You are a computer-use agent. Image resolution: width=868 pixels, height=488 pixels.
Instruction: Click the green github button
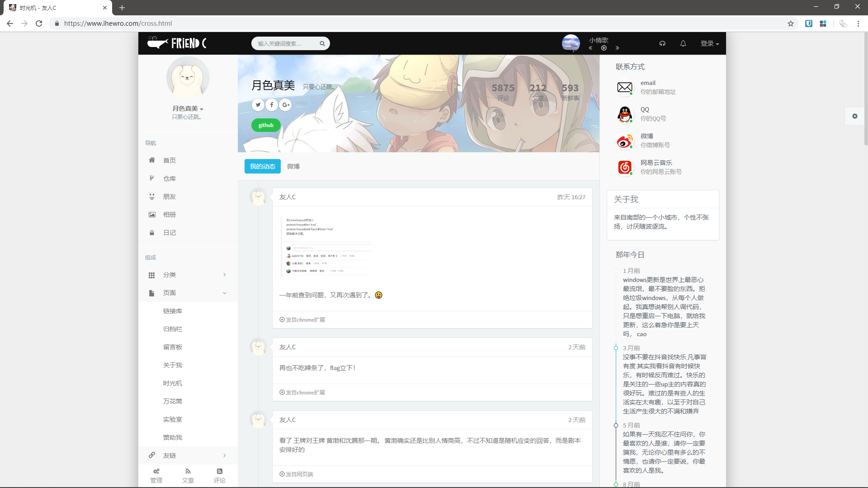(x=266, y=125)
